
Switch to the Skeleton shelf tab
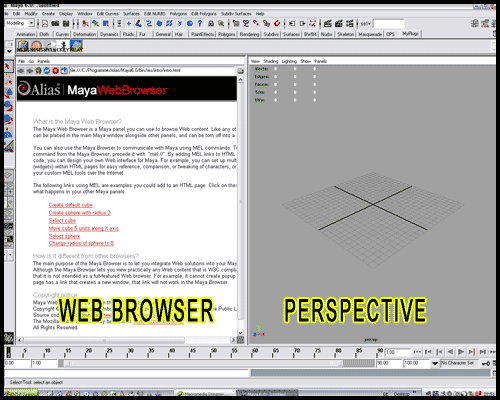(346, 34)
